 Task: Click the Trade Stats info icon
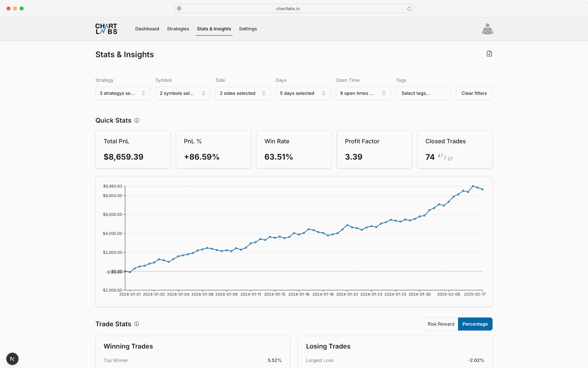click(x=136, y=324)
